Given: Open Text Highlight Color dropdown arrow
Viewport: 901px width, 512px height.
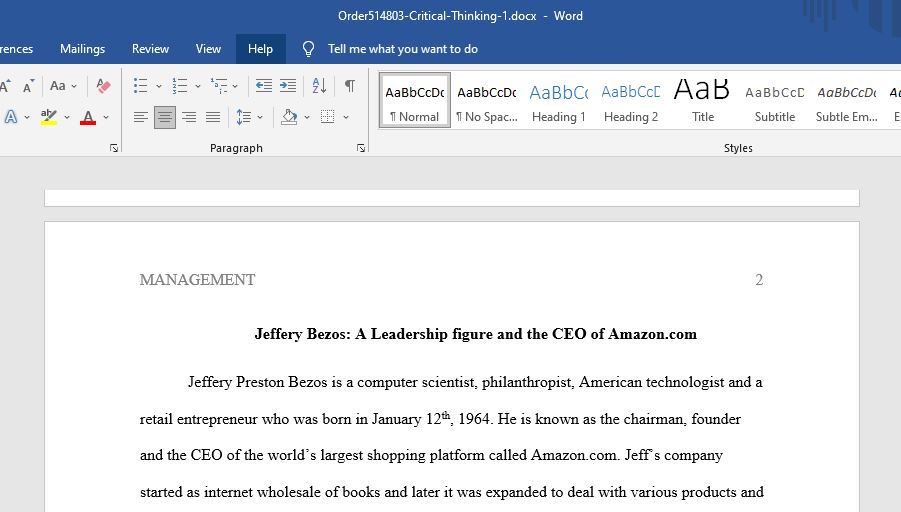Looking at the screenshot, I should [67, 117].
